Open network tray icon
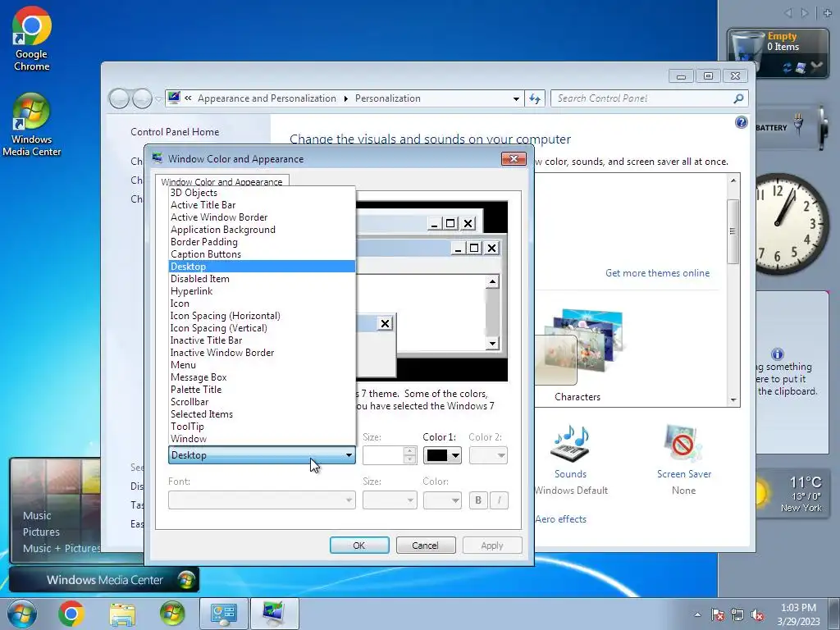 (737, 615)
